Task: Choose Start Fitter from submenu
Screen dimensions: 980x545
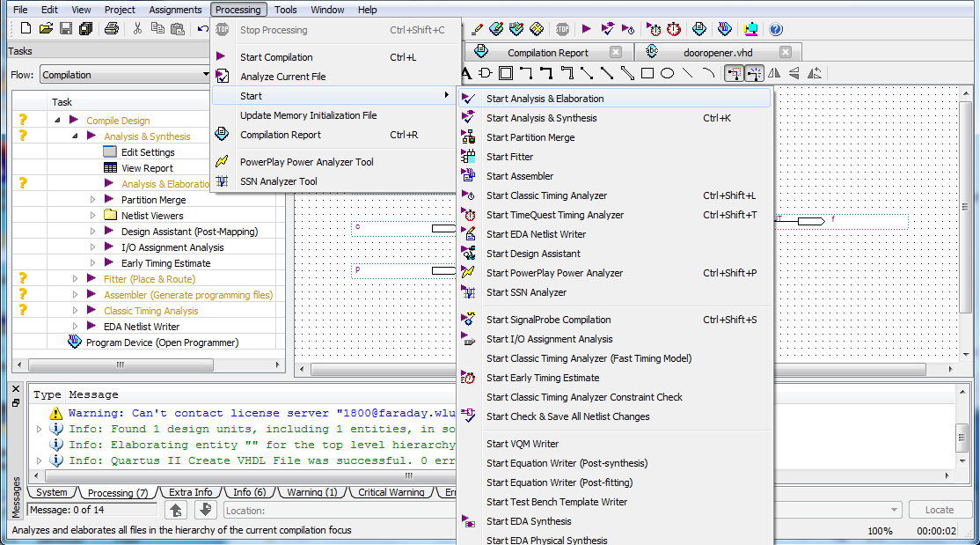Action: coord(615,157)
